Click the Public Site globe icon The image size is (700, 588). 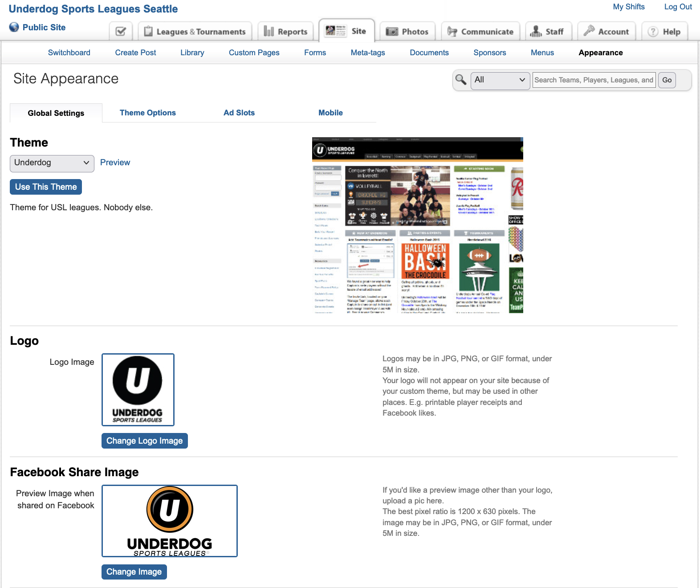coord(14,27)
